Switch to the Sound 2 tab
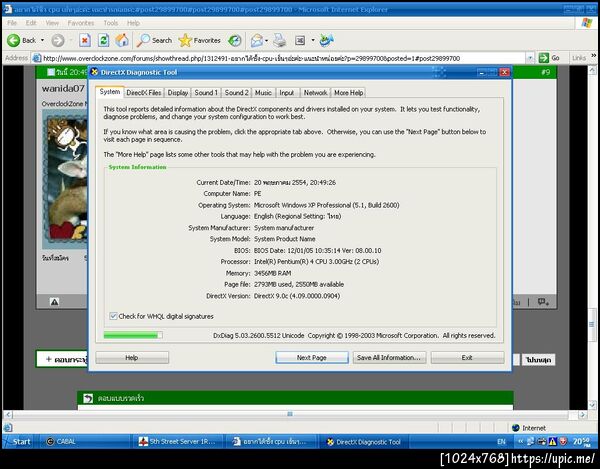The width and height of the screenshot is (600, 469). click(236, 93)
